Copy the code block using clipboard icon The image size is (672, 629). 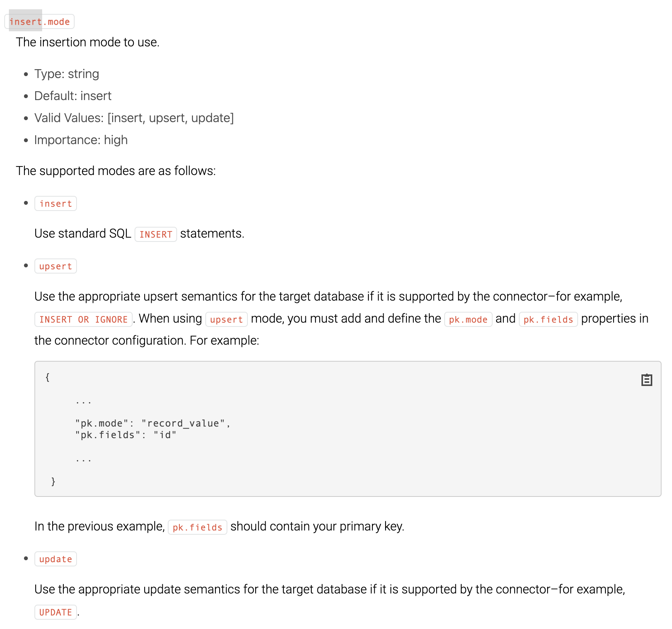pos(646,380)
